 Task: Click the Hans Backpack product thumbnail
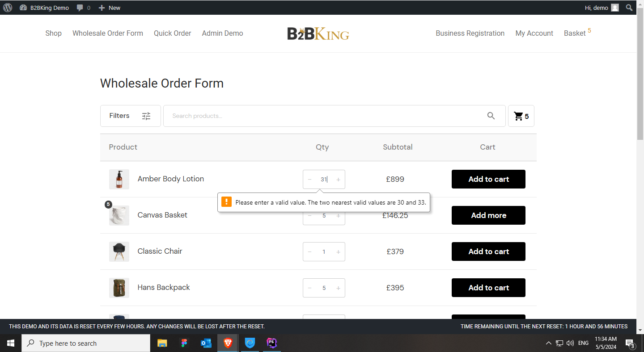click(119, 288)
